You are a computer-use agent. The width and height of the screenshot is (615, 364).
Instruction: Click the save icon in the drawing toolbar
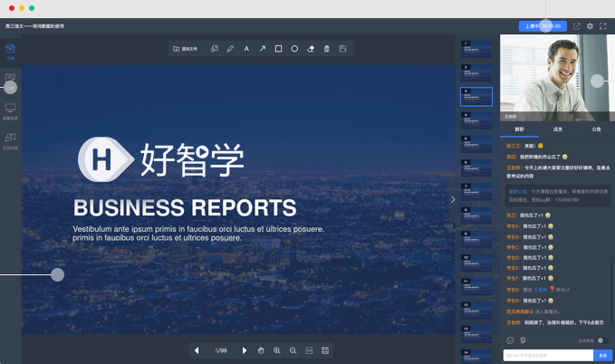click(342, 49)
